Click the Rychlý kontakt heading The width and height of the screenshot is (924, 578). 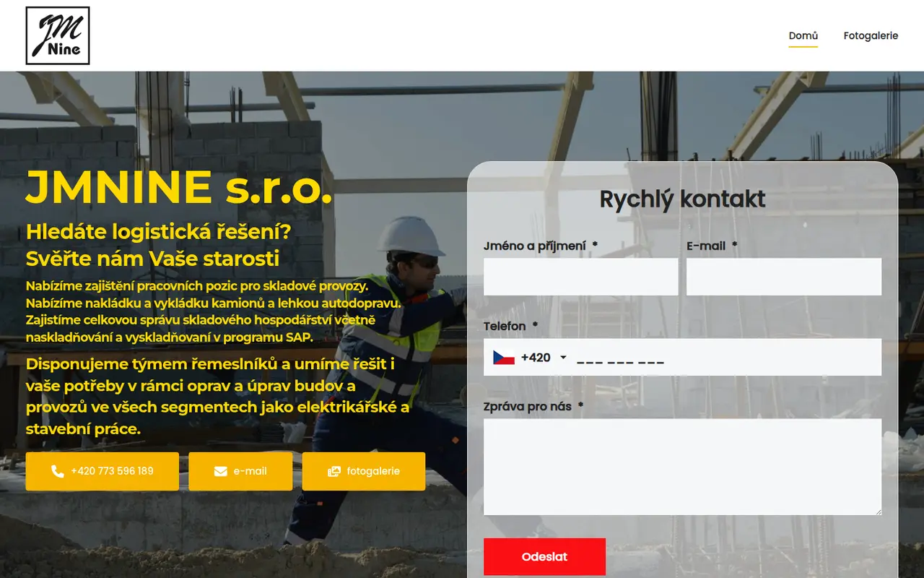682,199
